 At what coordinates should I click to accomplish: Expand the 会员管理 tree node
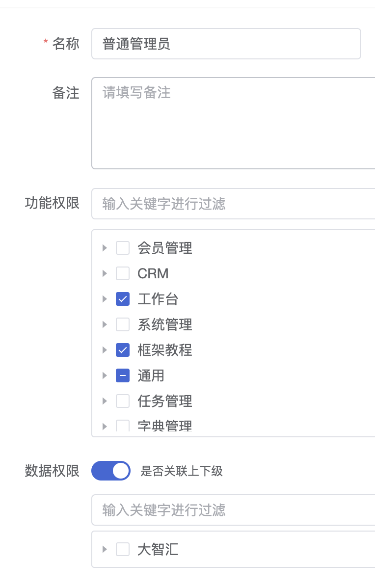[x=105, y=248]
